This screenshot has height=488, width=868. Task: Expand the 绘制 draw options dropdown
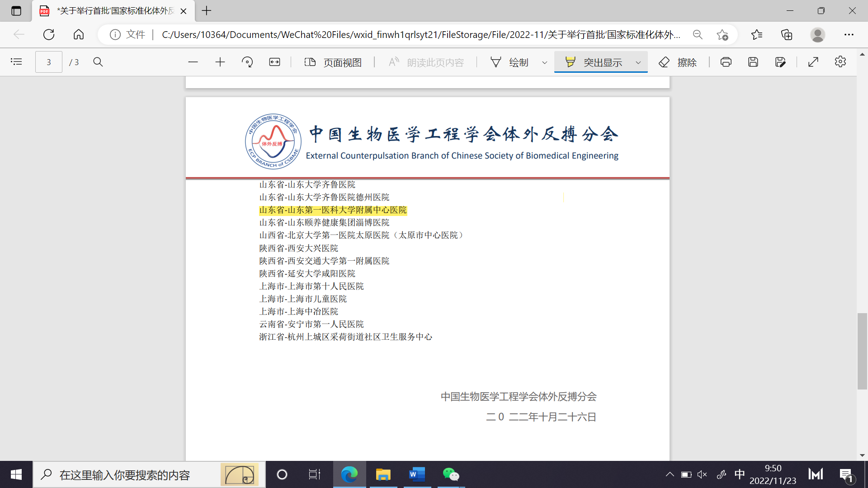point(545,63)
